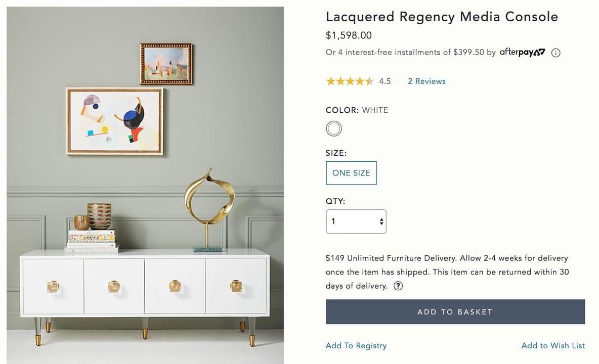599x364 pixels.
Task: Click the Afterpay logo
Action: pos(522,52)
